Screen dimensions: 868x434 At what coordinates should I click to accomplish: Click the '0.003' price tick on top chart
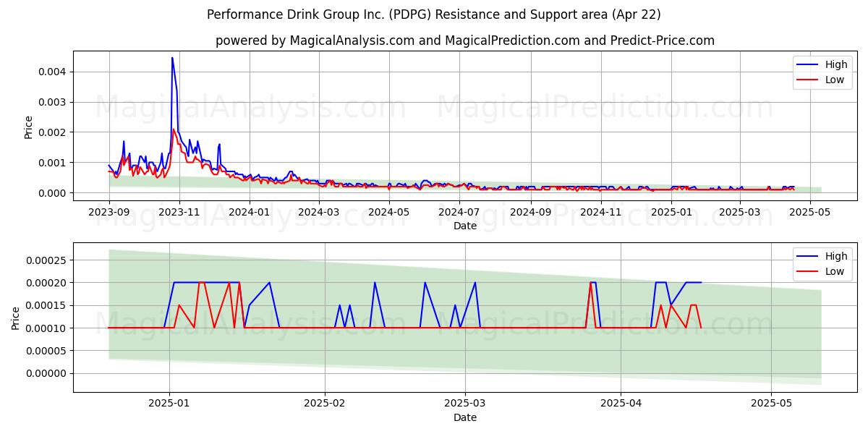pos(53,102)
